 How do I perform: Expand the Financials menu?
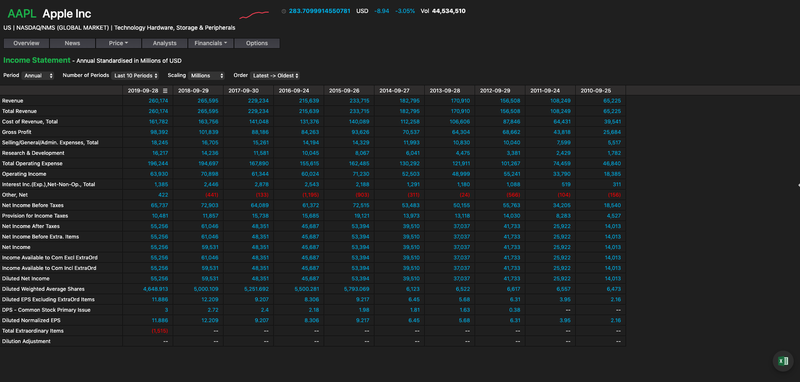pyautogui.click(x=211, y=43)
